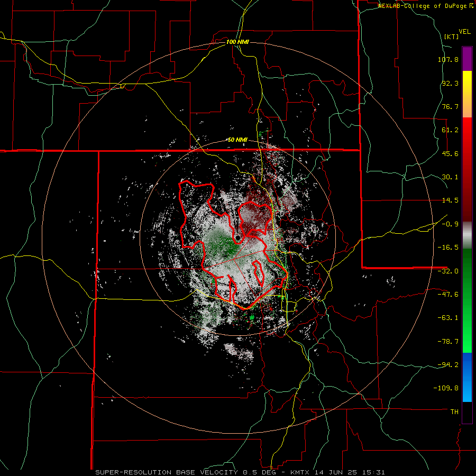The image size is (476, 476).
Task: Click the -16.5 velocity scale value
Action: (x=448, y=248)
